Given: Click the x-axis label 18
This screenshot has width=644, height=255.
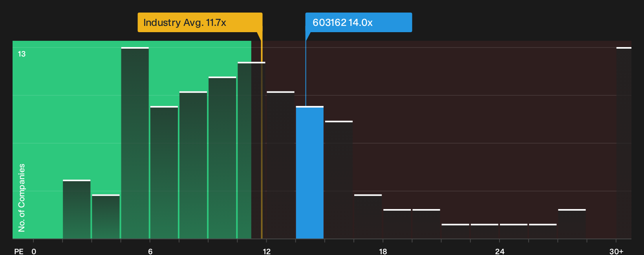Looking at the screenshot, I should click(383, 251).
